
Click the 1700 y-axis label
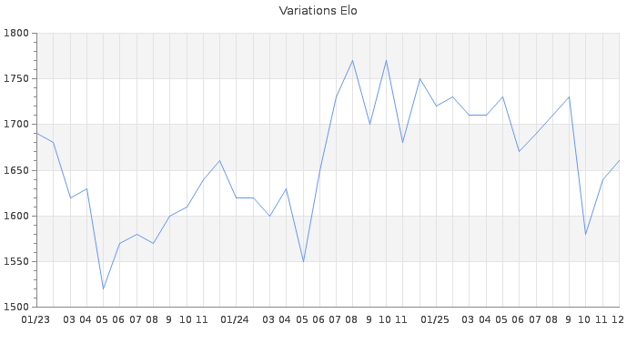(x=16, y=125)
